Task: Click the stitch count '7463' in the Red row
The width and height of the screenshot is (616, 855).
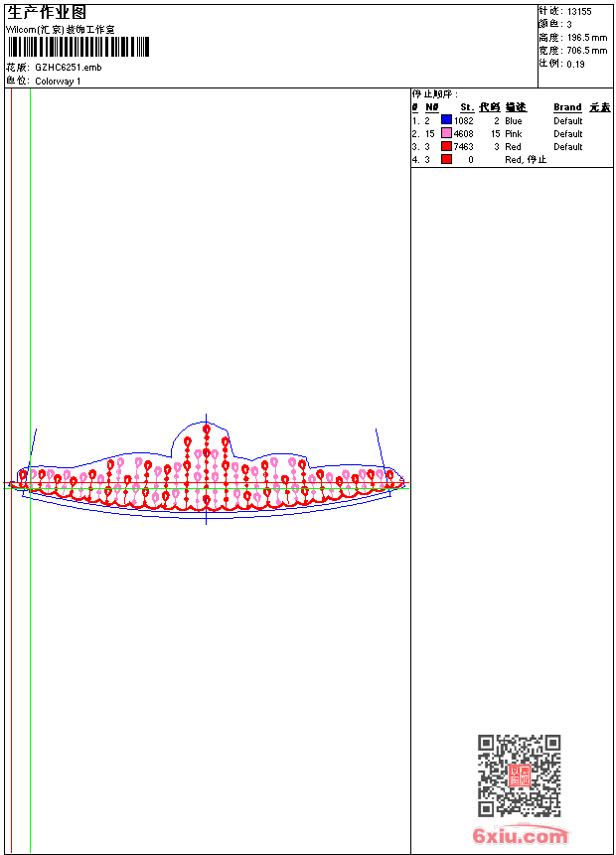Action: (x=463, y=147)
